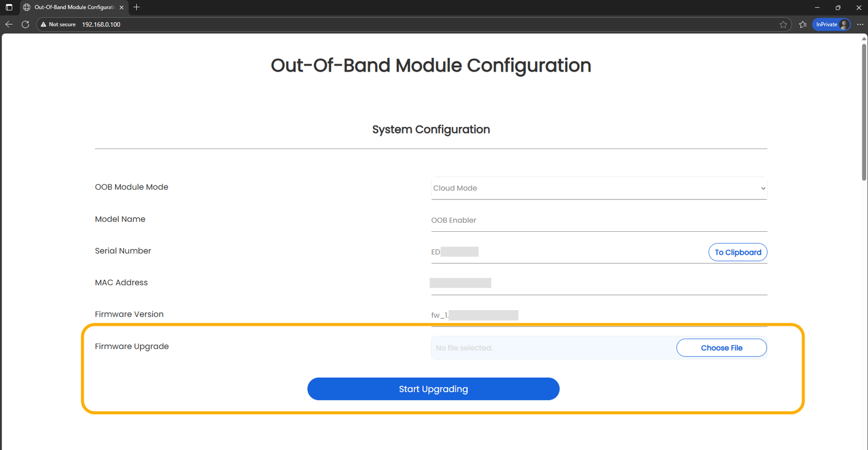This screenshot has width=868, height=450.
Task: Click the globe icon on the page tab
Action: point(26,7)
